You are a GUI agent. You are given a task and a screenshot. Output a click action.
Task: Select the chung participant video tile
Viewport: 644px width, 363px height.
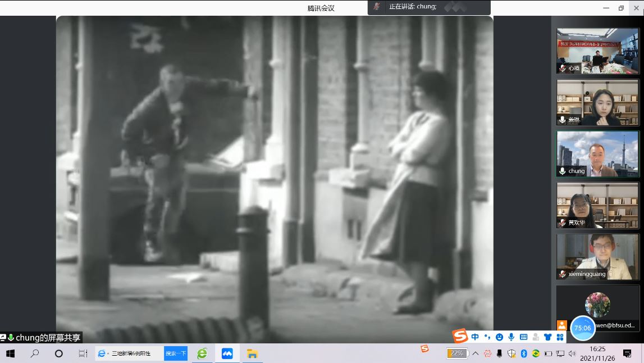[x=597, y=154]
